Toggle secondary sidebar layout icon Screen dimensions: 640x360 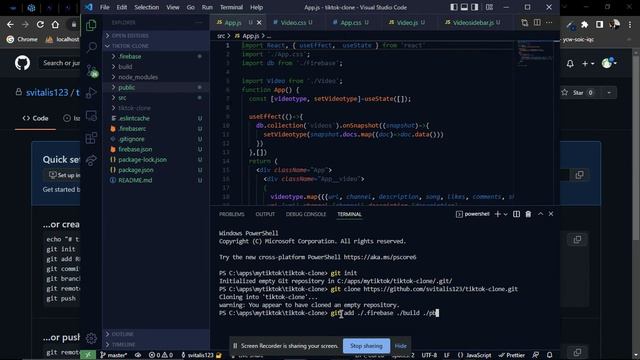pyautogui.click(x=475, y=7)
